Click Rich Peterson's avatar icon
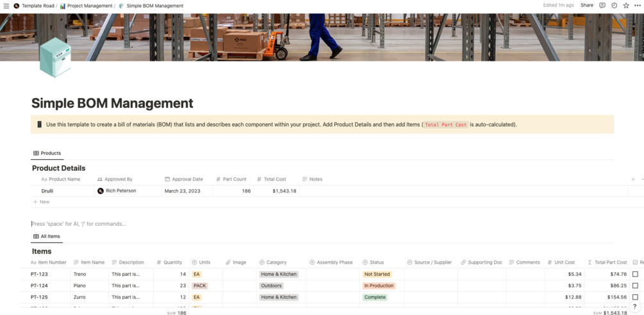The image size is (644, 315). (x=101, y=191)
